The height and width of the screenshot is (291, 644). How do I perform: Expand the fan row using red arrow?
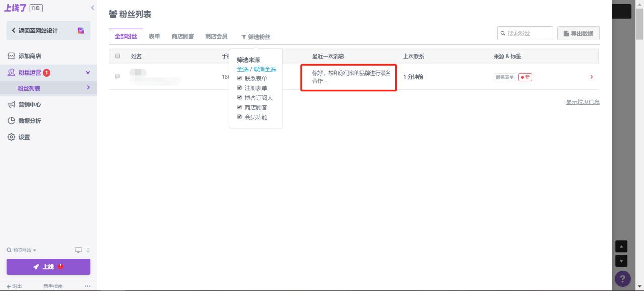click(591, 77)
